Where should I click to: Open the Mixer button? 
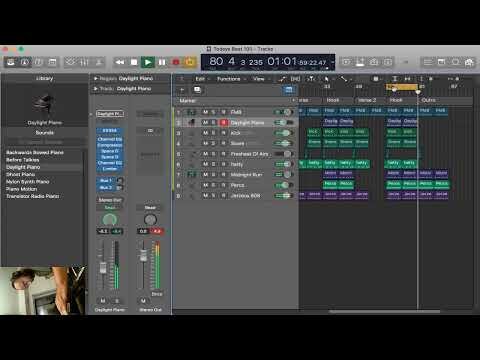point(84,62)
